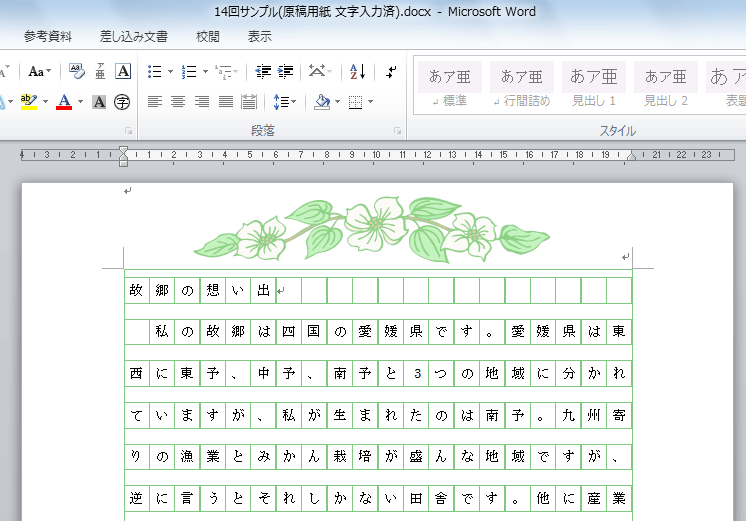Open the Paragraph (段落) dialog launcher
Screen dimensions: 746x521
[397, 131]
